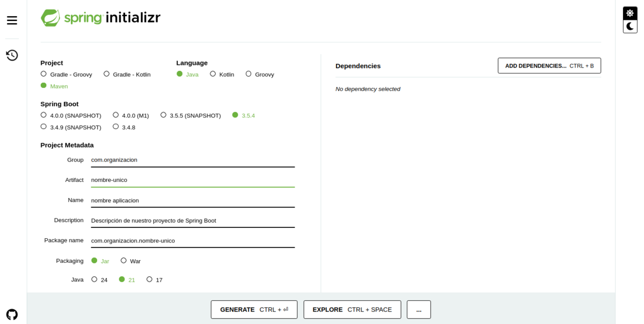Click the Group input field
This screenshot has height=324, width=644.
193,160
